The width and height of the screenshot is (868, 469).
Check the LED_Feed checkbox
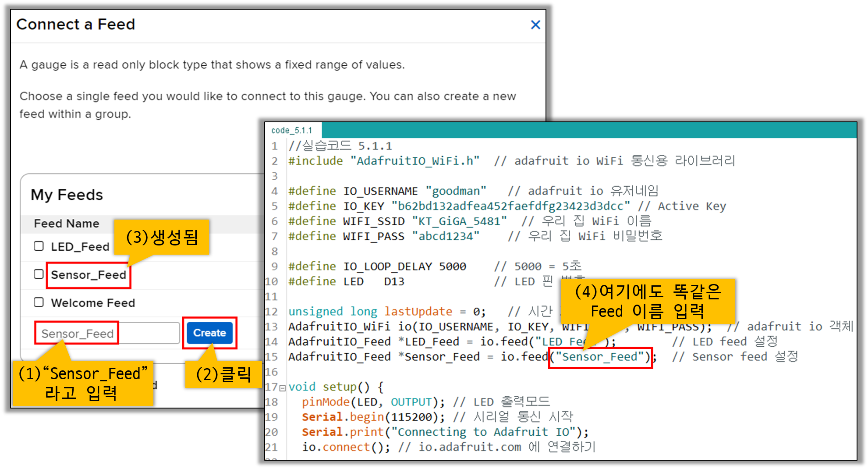pyautogui.click(x=39, y=246)
